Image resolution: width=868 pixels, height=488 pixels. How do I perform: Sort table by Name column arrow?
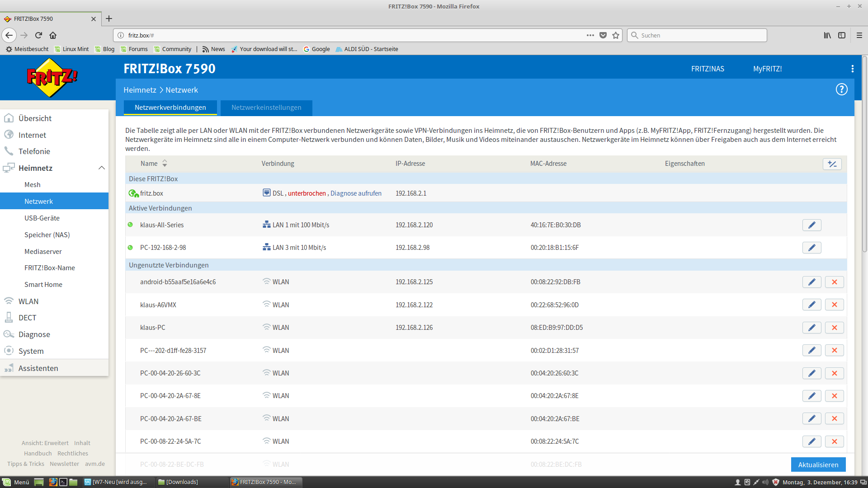click(165, 164)
